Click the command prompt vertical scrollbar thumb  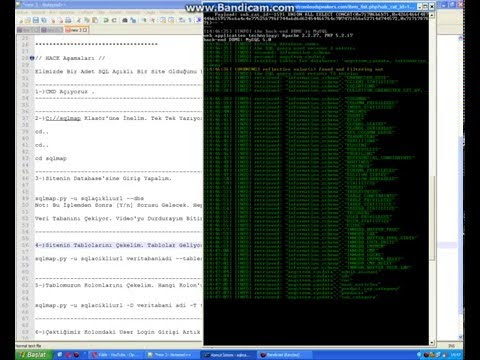[x=432, y=218]
